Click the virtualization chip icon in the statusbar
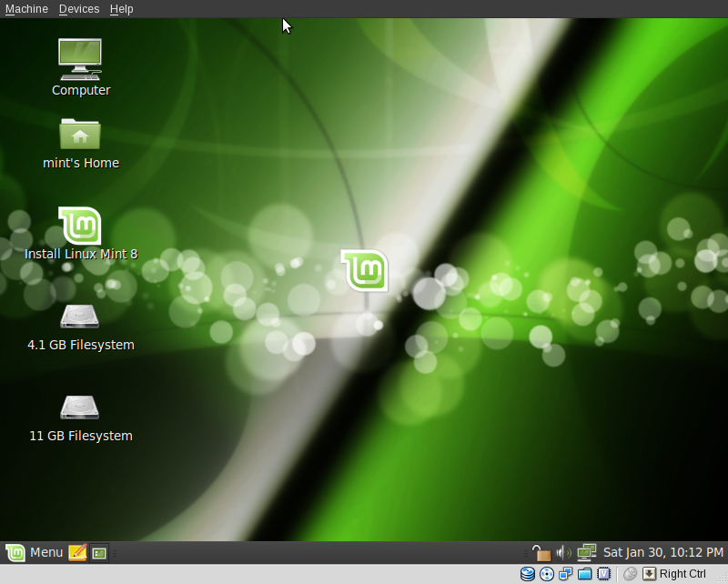Image resolution: width=728 pixels, height=584 pixels. (x=605, y=573)
